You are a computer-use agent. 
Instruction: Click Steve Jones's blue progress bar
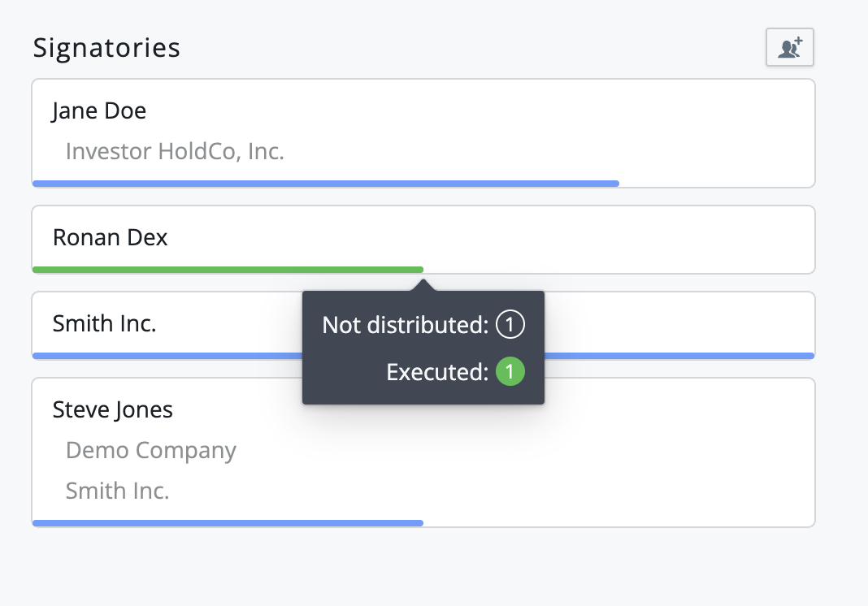point(228,523)
